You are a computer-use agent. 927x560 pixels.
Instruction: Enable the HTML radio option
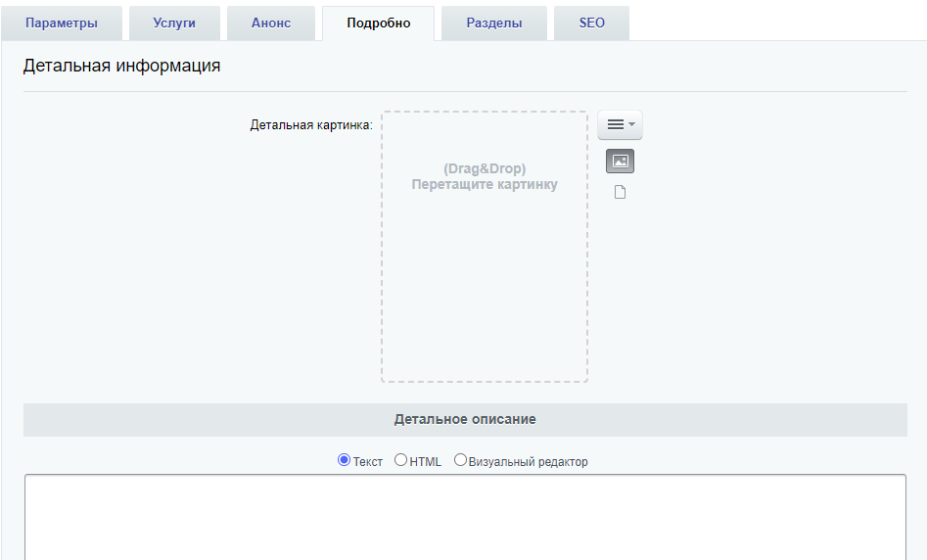point(400,459)
